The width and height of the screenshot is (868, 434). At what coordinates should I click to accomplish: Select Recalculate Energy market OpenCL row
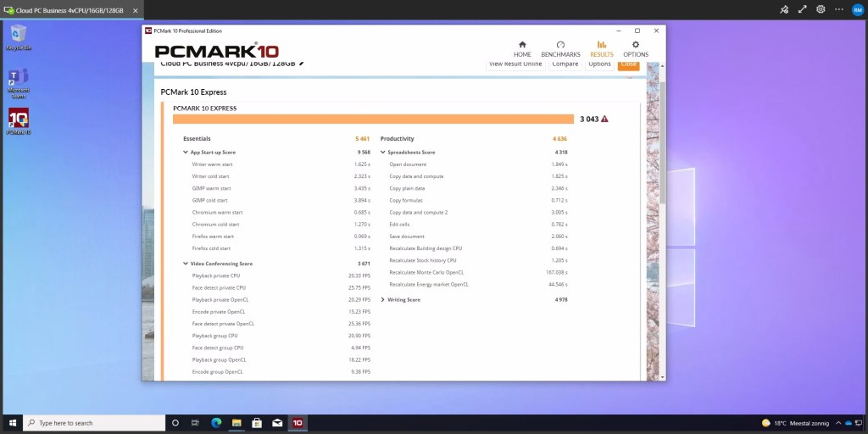tap(478, 285)
